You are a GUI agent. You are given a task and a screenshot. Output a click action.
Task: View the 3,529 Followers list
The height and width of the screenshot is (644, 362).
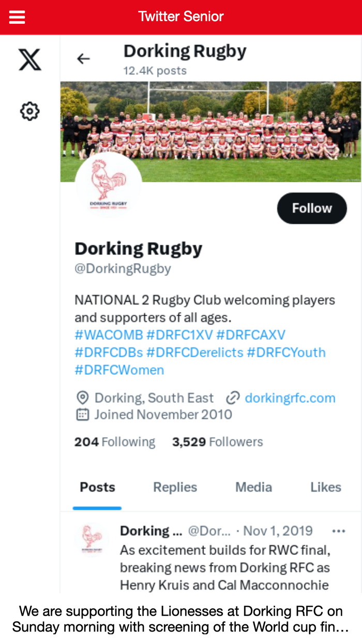[x=217, y=442]
